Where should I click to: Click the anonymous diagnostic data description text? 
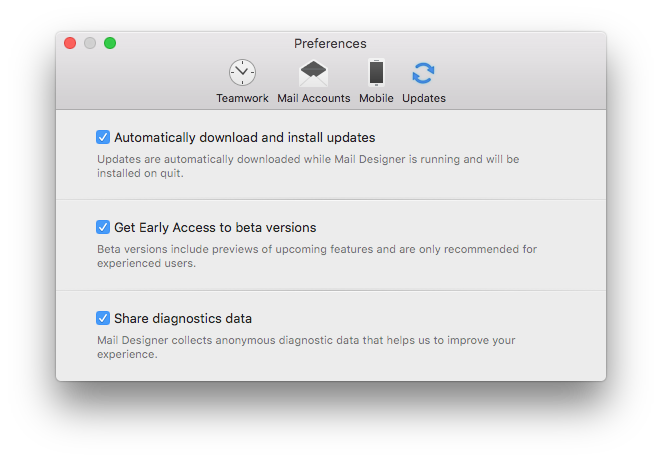pyautogui.click(x=306, y=347)
